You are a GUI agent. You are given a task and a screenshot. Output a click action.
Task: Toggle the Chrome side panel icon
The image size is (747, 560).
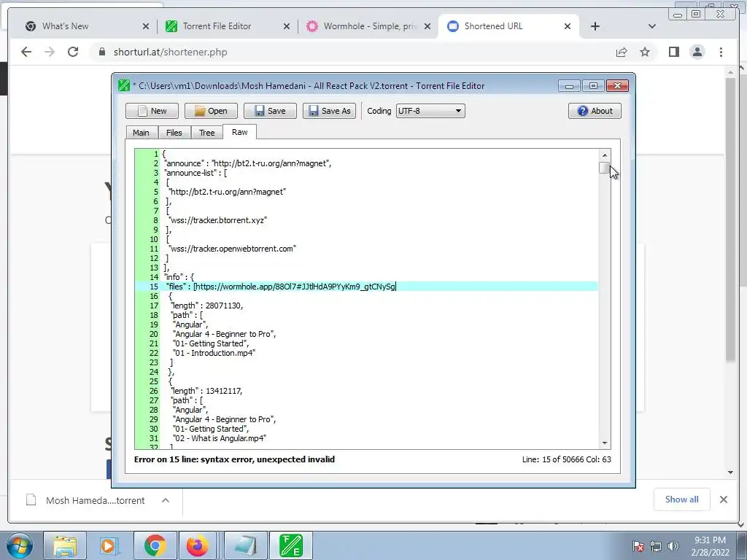(x=673, y=52)
